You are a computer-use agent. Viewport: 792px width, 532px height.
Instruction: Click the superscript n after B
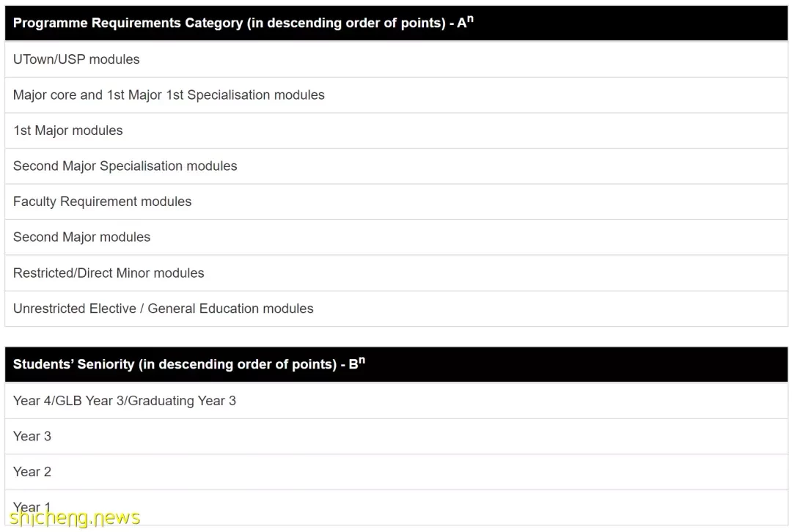click(x=362, y=360)
